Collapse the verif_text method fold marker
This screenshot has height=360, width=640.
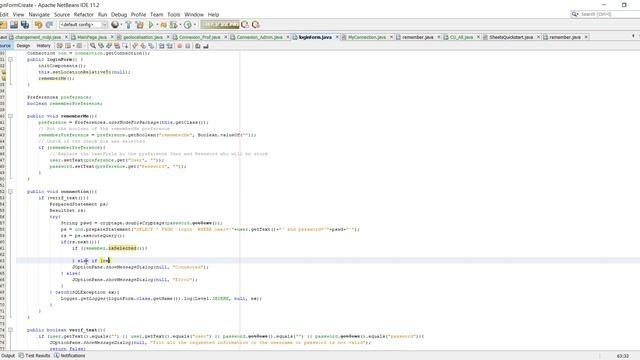point(11,330)
